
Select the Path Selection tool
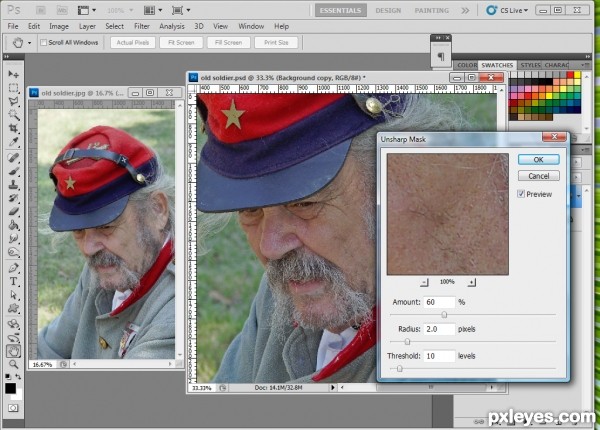pos(13,295)
